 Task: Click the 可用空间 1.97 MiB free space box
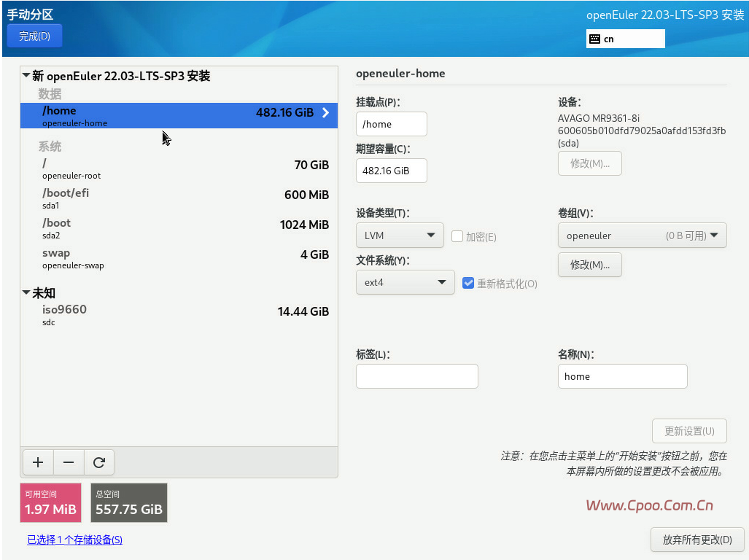(50, 502)
